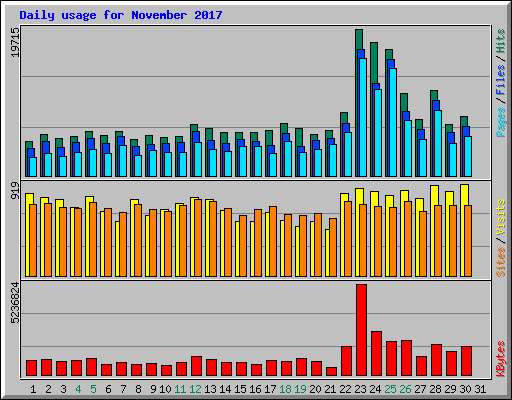The image size is (512, 400).
Task: Click the cyan Pages bar for day 23
Action: tap(363, 117)
